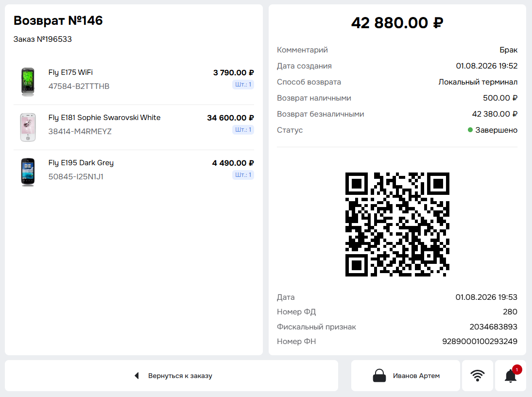Select the Fly E175 WiFi item name
This screenshot has height=397, width=532.
(70, 72)
